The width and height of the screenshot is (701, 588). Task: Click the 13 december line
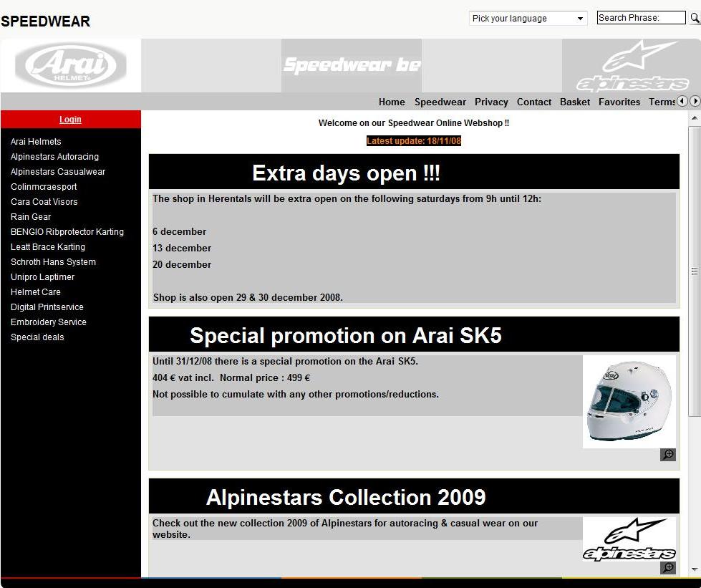pos(181,249)
